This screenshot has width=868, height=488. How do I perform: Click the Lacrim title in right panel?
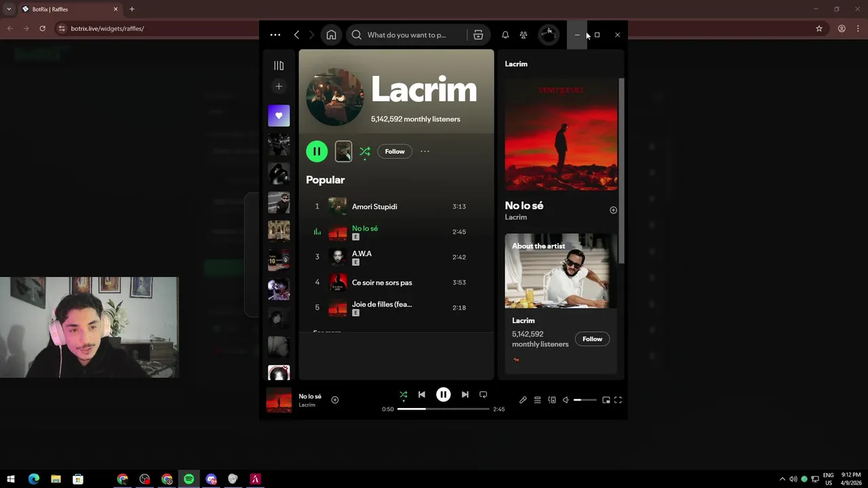(x=516, y=64)
